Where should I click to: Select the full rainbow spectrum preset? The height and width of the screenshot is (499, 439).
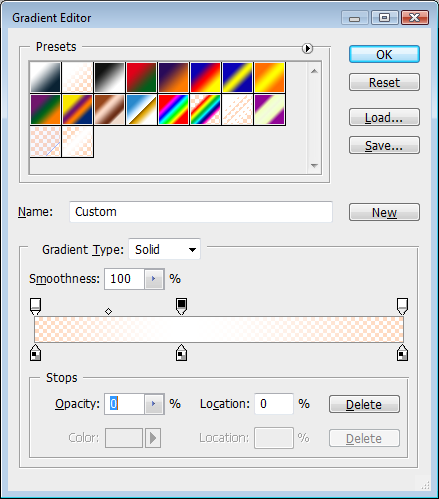click(x=174, y=110)
